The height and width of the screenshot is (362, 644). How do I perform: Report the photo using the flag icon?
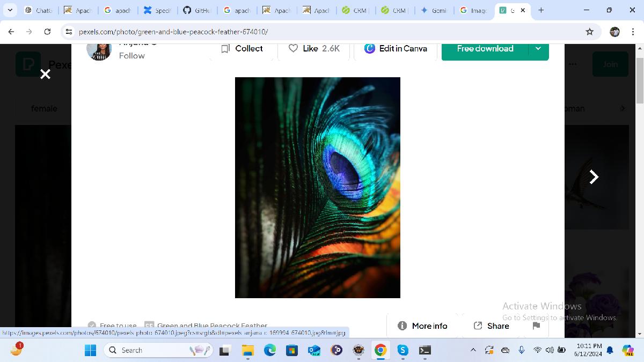point(536,326)
